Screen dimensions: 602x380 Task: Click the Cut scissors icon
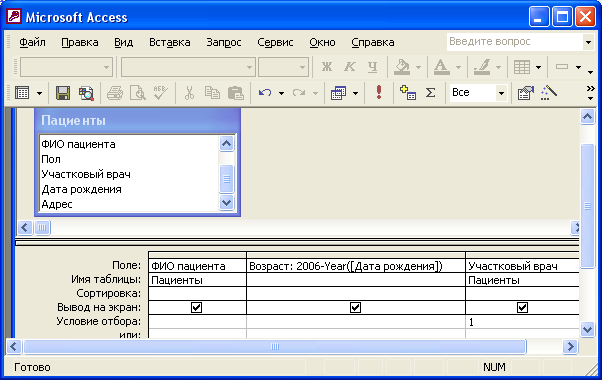189,93
